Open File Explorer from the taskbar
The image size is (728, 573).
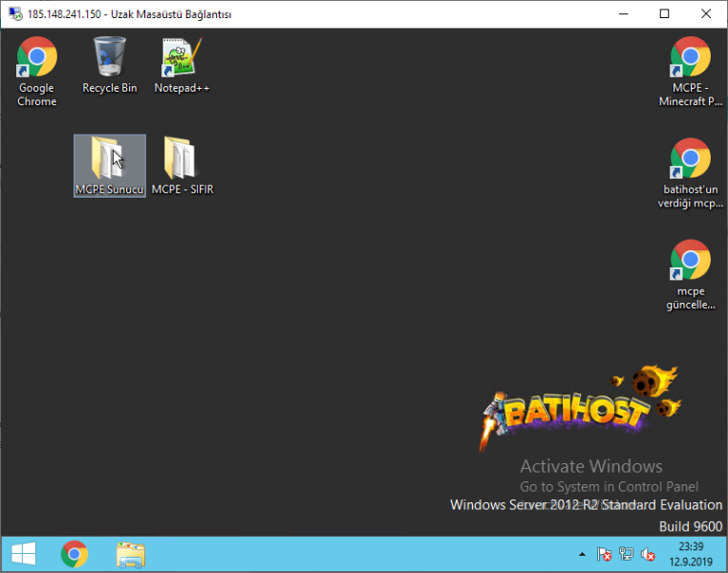131,554
